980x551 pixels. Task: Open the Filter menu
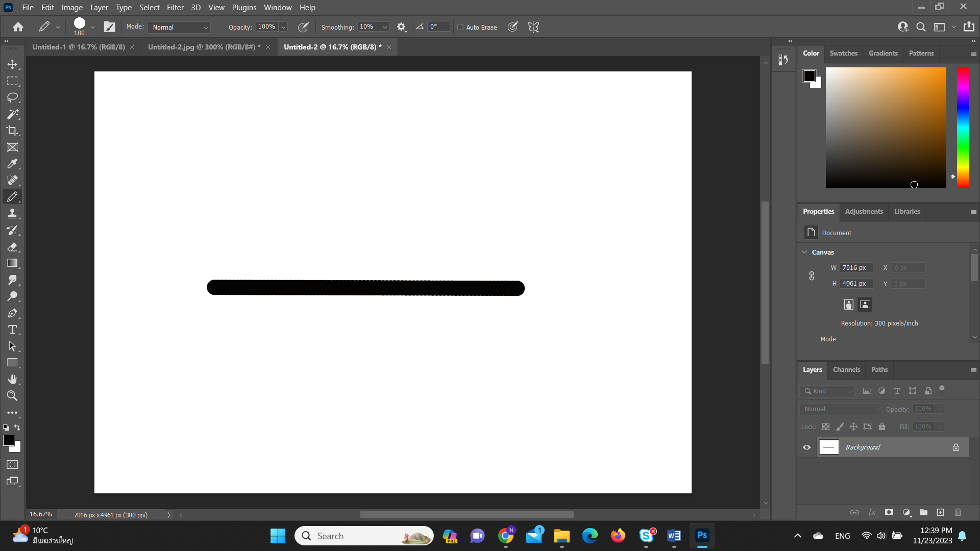[175, 8]
